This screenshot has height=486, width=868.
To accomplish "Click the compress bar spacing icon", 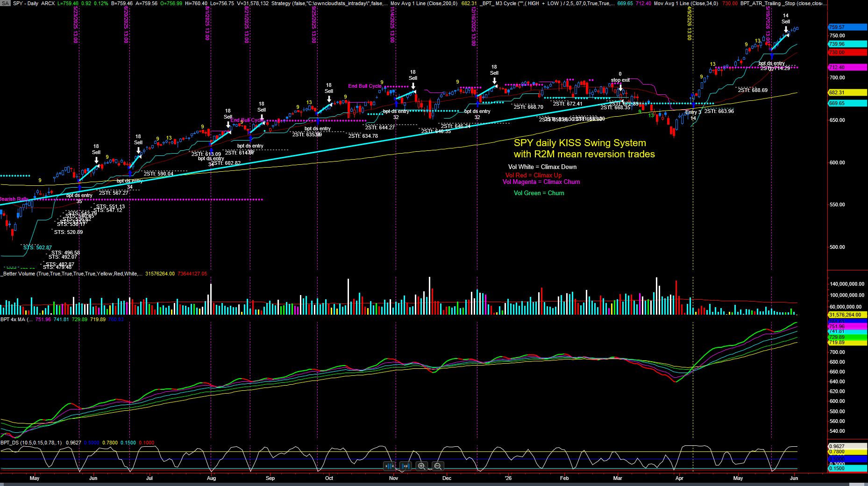I will click(389, 466).
